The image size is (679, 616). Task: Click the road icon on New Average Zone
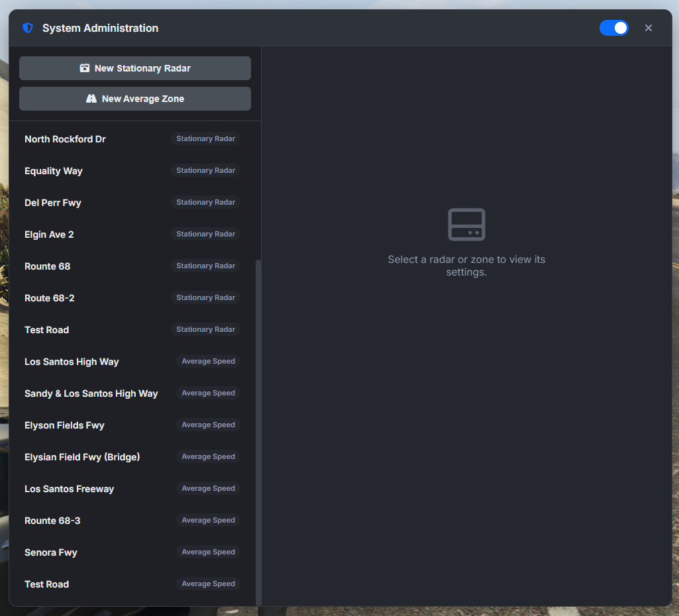(x=91, y=99)
